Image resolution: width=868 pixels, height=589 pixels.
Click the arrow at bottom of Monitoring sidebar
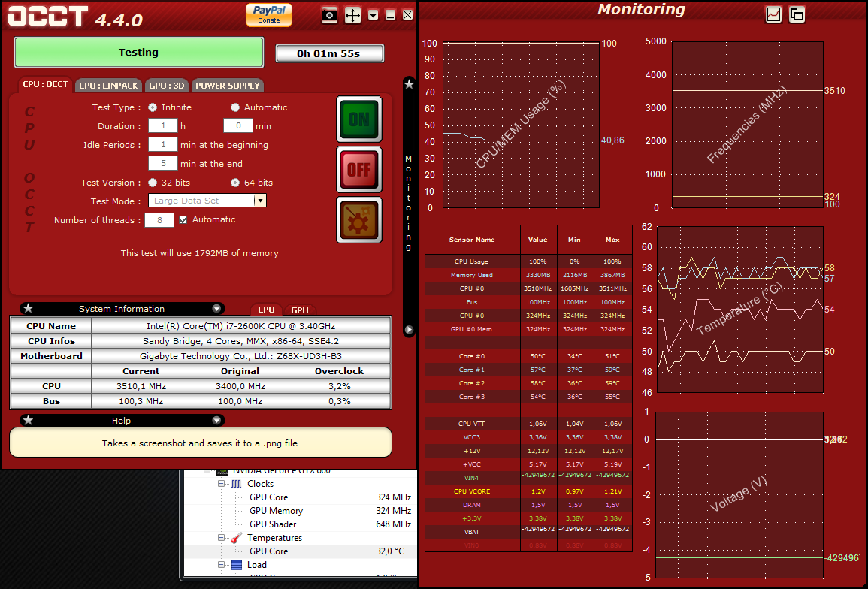click(x=409, y=329)
